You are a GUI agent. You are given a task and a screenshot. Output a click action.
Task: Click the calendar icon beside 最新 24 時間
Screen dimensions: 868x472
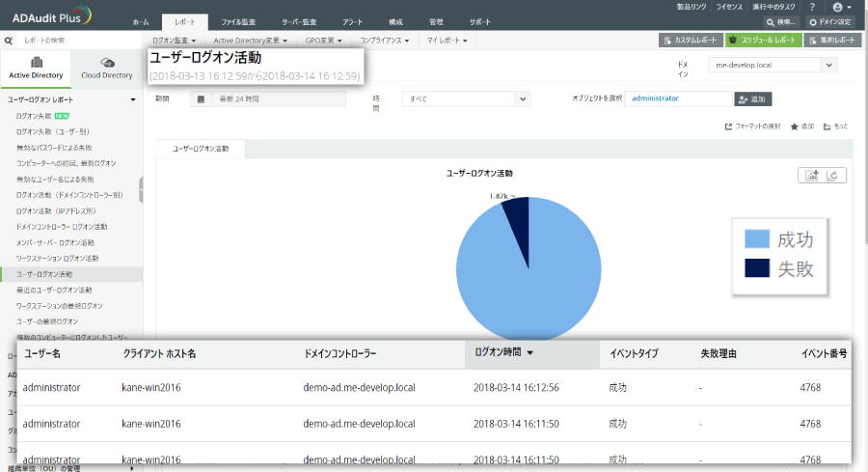point(201,98)
